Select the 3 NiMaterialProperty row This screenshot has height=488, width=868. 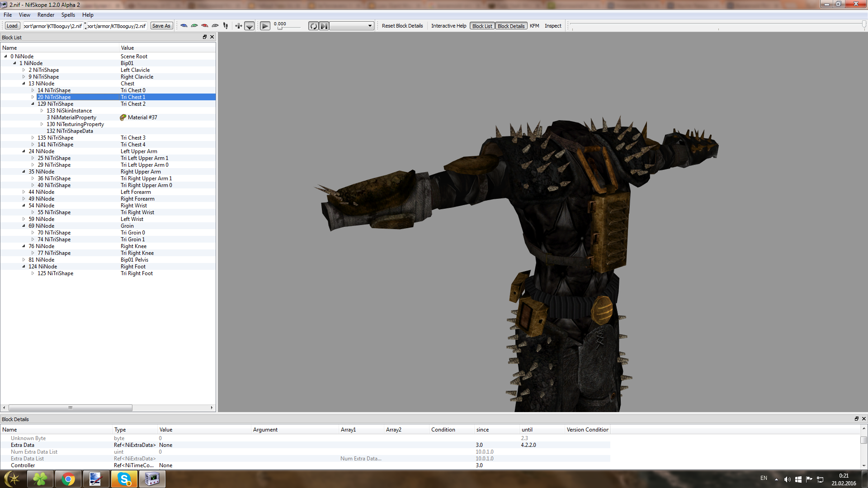click(x=108, y=117)
